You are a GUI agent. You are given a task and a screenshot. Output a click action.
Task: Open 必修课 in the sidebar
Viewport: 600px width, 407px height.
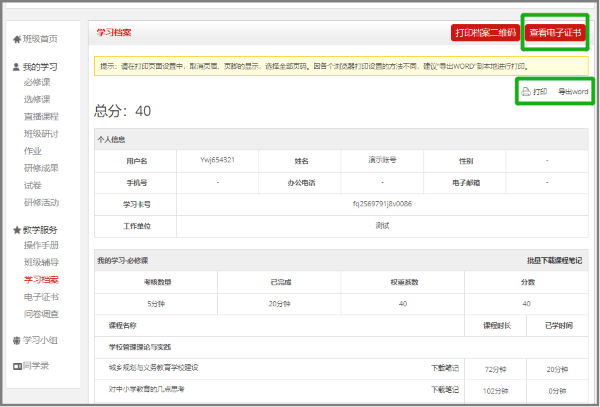[37, 83]
